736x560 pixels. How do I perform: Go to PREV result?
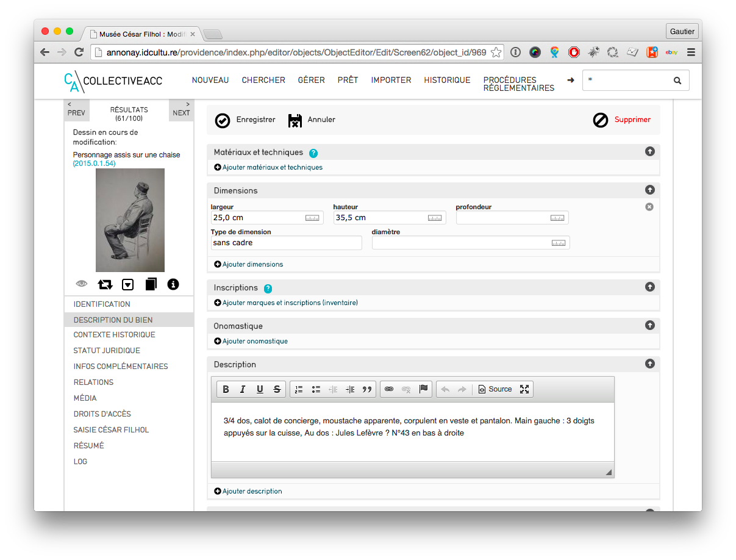pos(76,110)
